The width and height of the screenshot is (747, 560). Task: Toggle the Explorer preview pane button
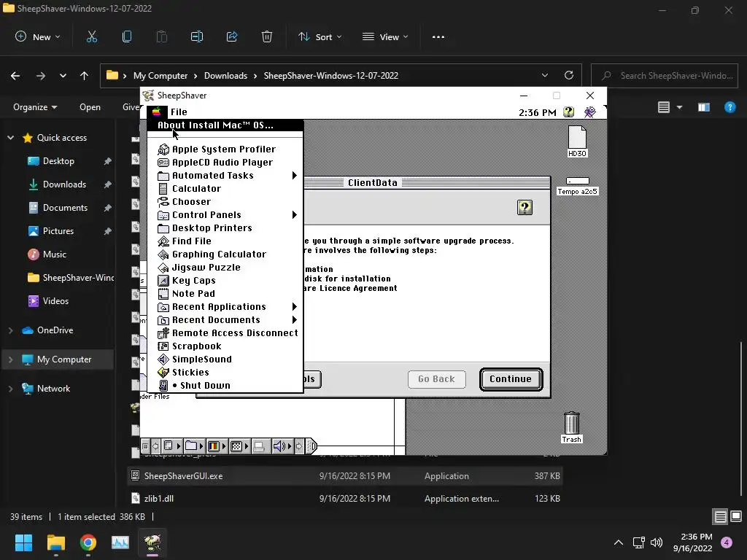click(704, 107)
